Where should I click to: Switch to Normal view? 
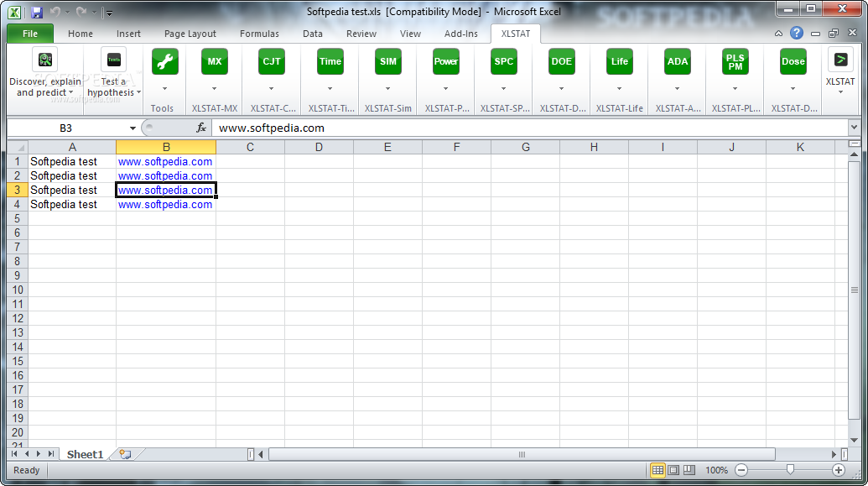click(657, 470)
